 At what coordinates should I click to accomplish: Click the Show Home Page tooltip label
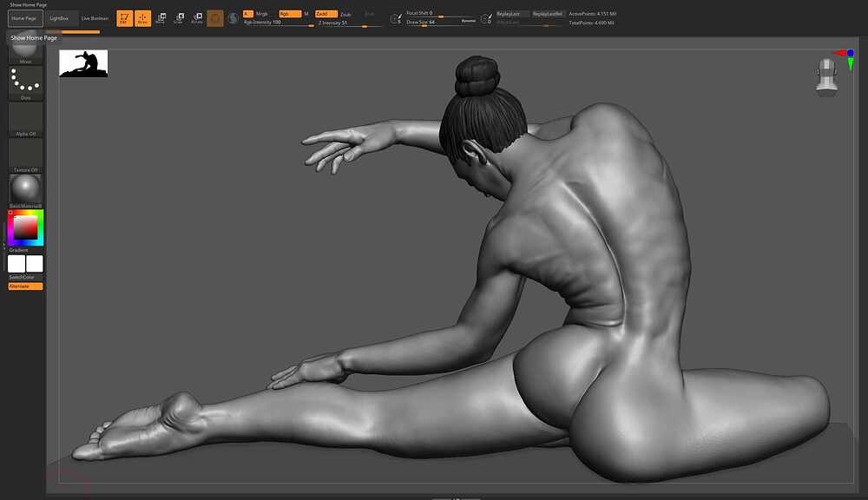(x=34, y=37)
